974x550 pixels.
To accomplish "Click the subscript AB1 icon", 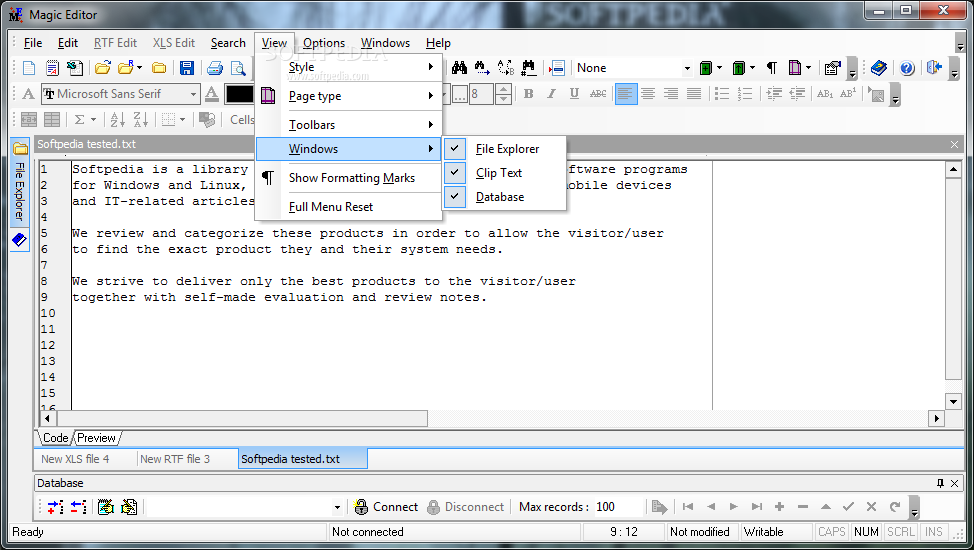I will tap(825, 94).
